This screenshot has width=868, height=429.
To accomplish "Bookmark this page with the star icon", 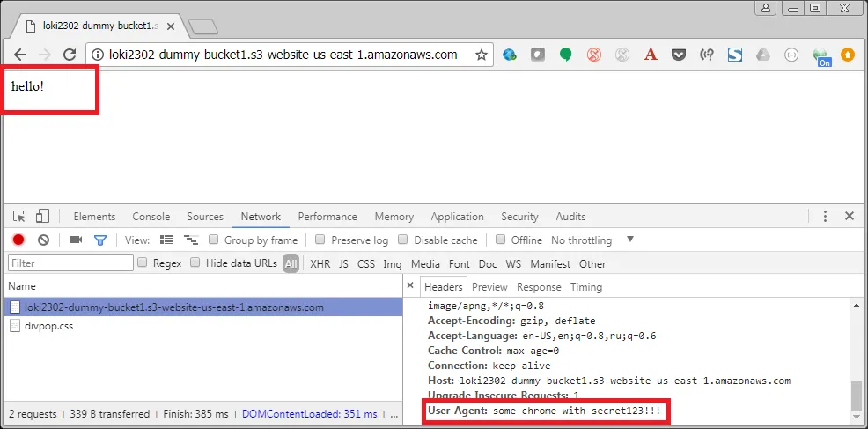I will coord(482,55).
